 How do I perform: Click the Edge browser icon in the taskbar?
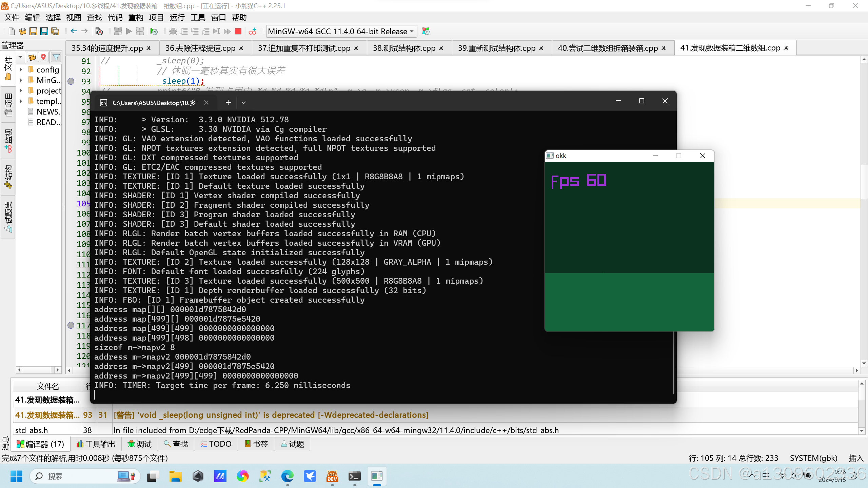point(287,476)
